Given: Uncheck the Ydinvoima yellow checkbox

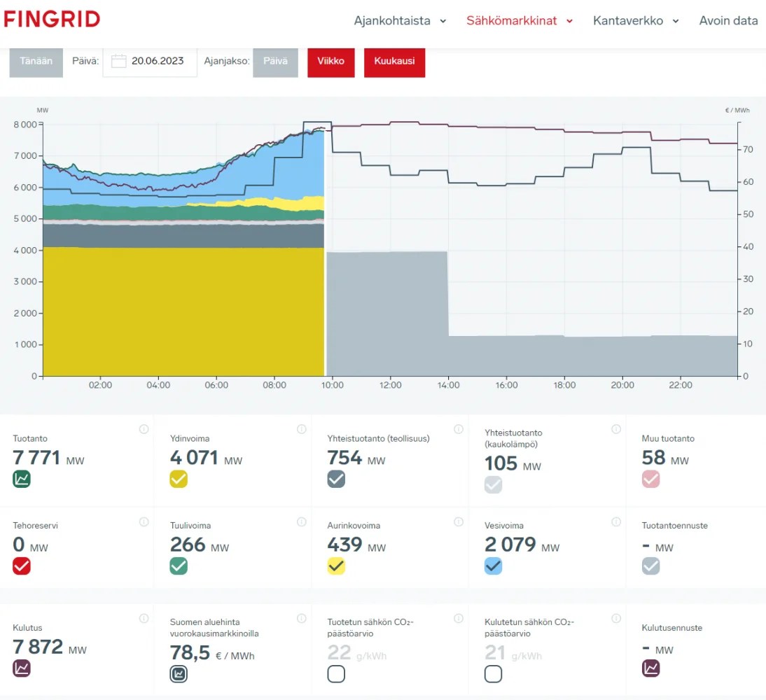Looking at the screenshot, I should 179,479.
